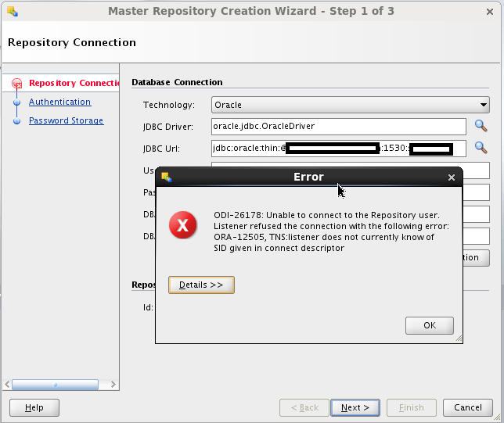Open the Password Storage step link
The image size is (504, 423).
[67, 120]
